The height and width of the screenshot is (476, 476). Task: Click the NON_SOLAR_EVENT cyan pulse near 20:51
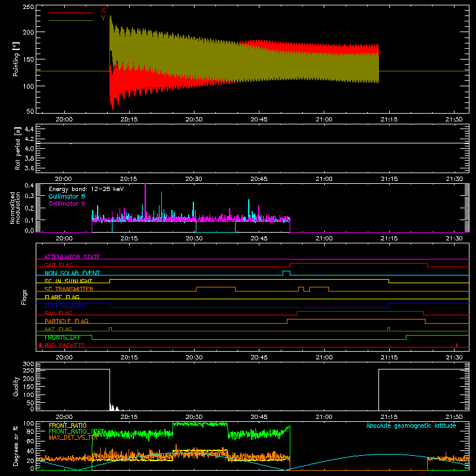click(286, 273)
